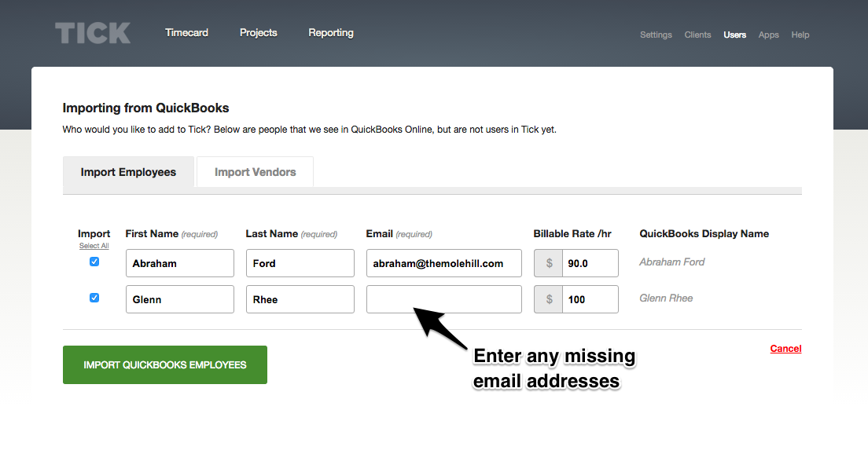Switch to the Import Vendors tab
The image size is (868, 454).
coord(254,171)
